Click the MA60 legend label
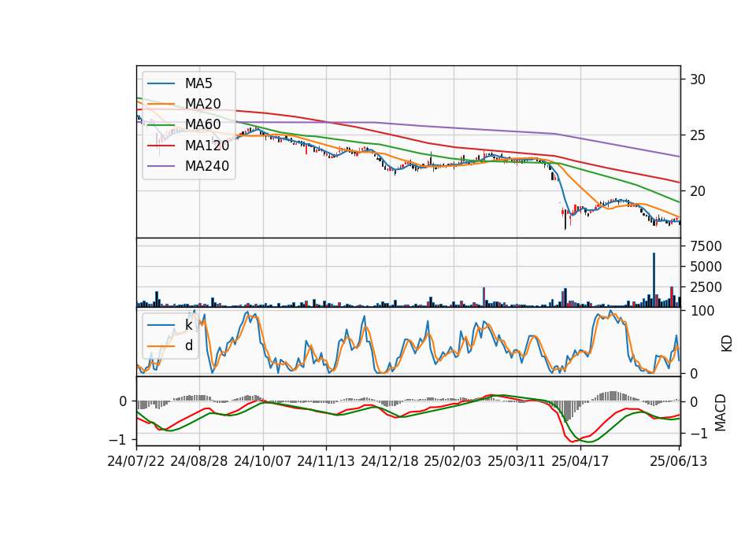 [x=202, y=124]
